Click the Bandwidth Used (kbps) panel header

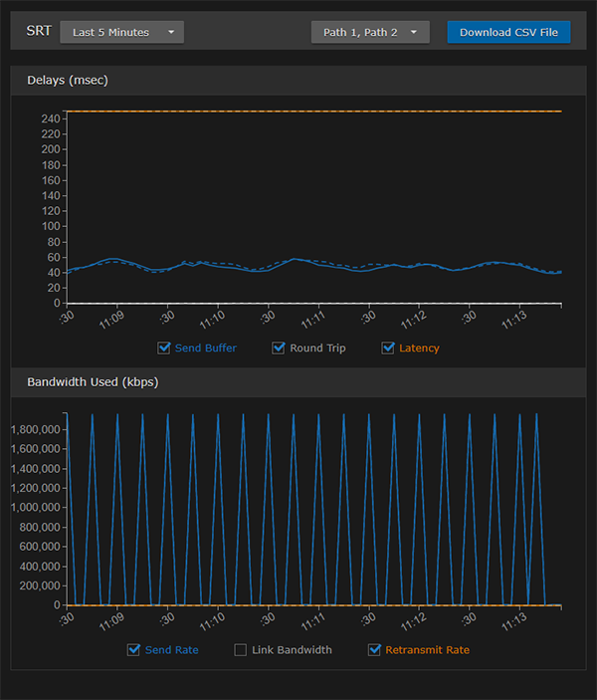click(x=93, y=381)
